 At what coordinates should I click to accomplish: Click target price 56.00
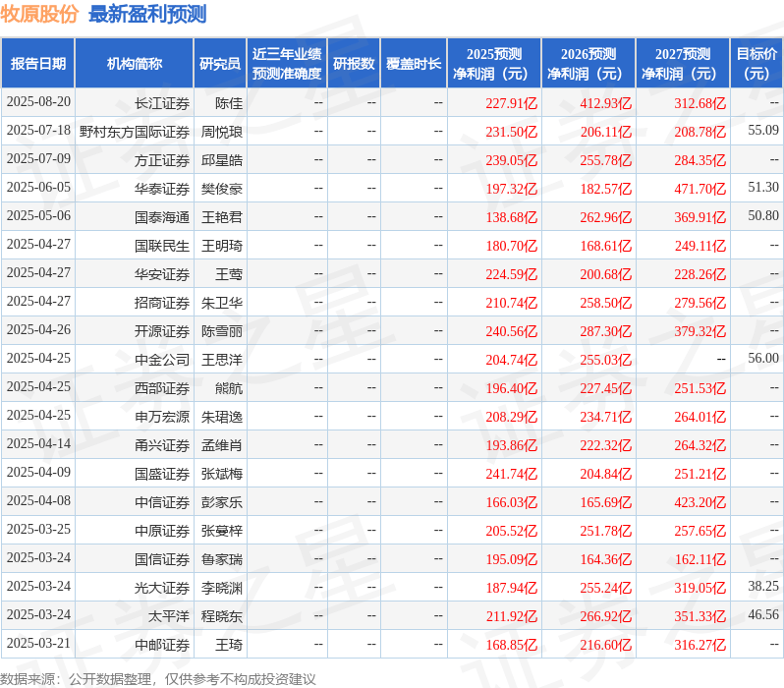tap(763, 359)
